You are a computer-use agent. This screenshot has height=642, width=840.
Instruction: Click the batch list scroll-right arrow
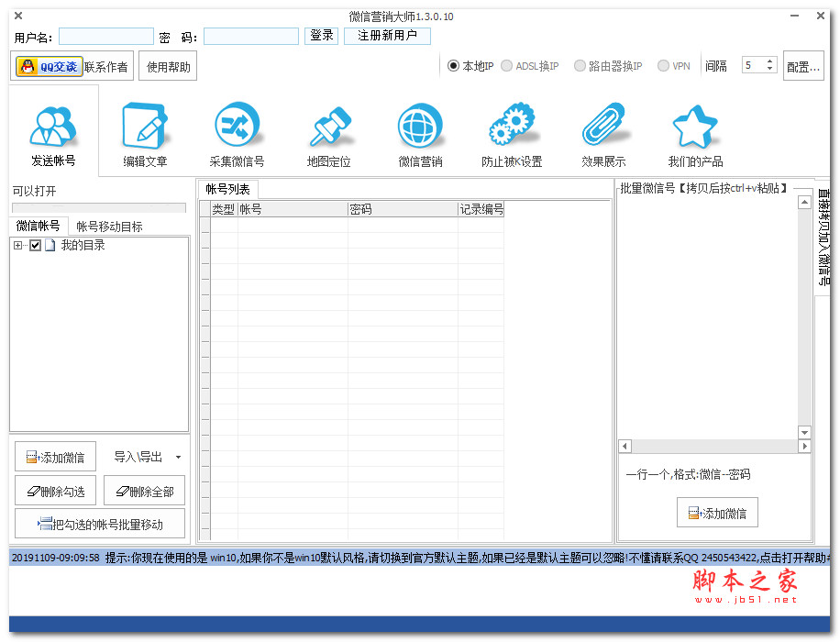coord(804,446)
